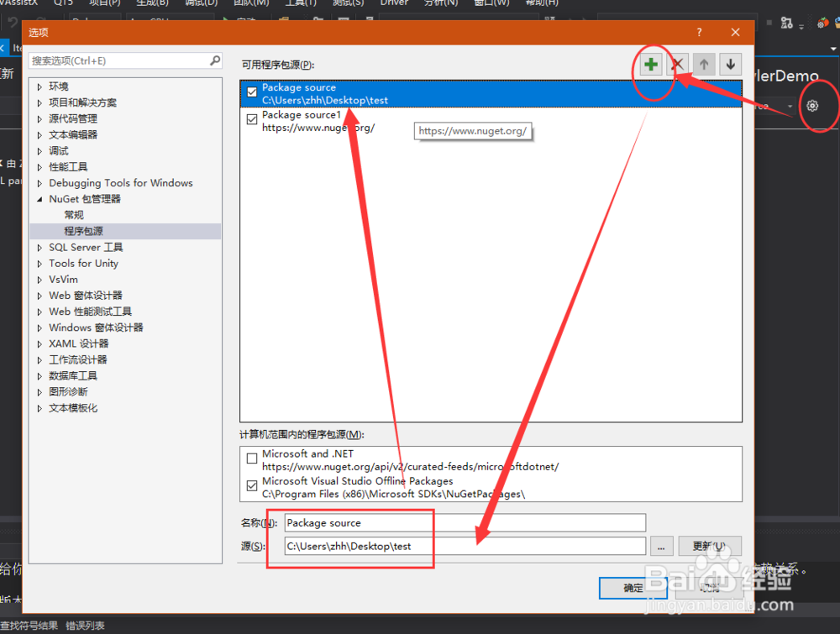The image size is (840, 634).
Task: Select the C:\Program Files (x86) offline packages path
Action: click(393, 495)
